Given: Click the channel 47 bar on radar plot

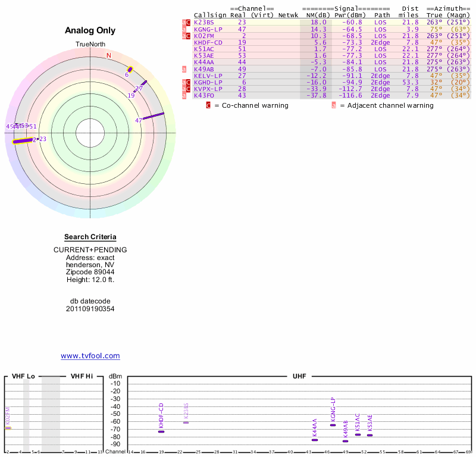Looking at the screenshot, I should click(153, 116).
